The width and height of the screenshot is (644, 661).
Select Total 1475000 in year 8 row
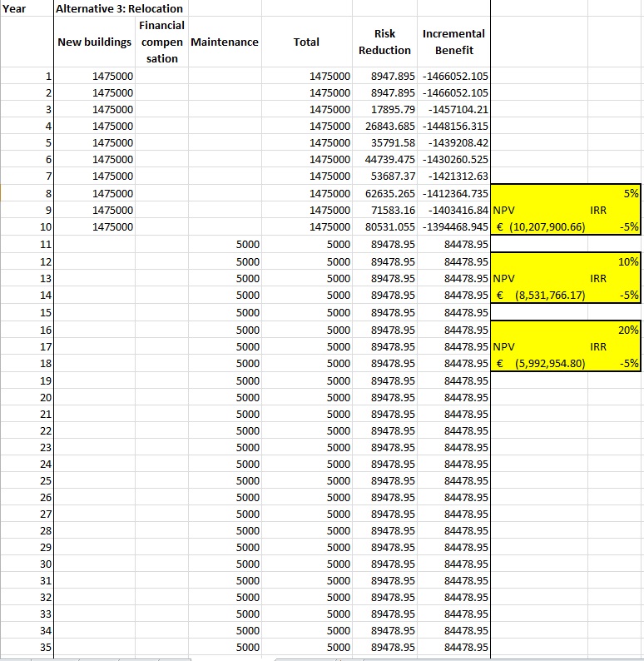pyautogui.click(x=307, y=193)
